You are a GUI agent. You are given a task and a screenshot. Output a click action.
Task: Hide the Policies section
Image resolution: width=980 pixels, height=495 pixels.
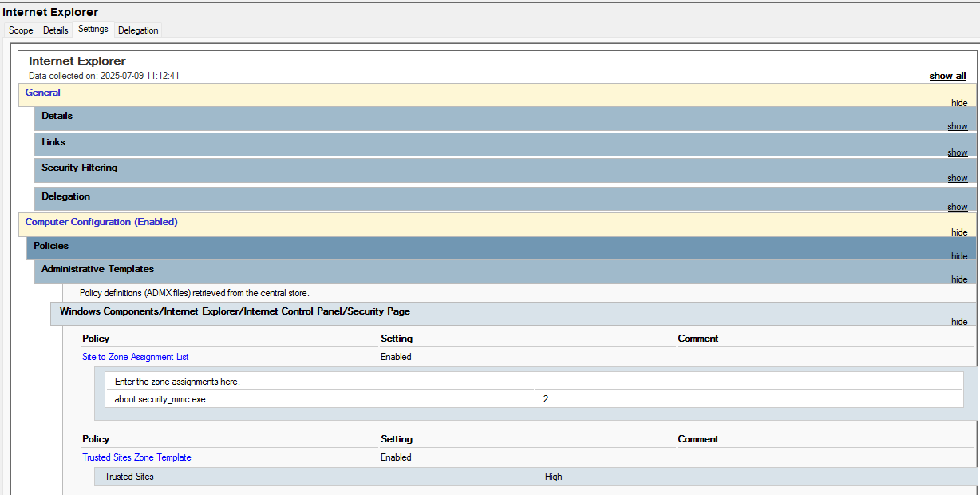click(x=959, y=256)
